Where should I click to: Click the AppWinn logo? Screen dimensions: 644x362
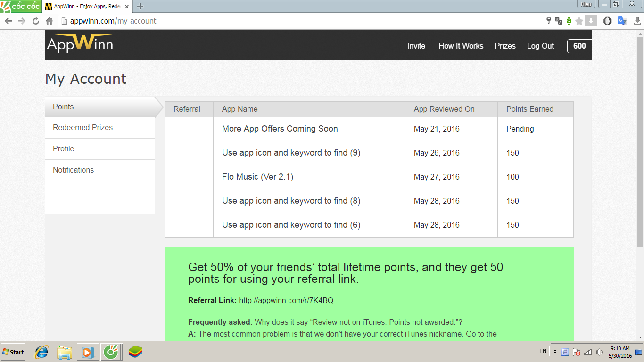pos(80,44)
